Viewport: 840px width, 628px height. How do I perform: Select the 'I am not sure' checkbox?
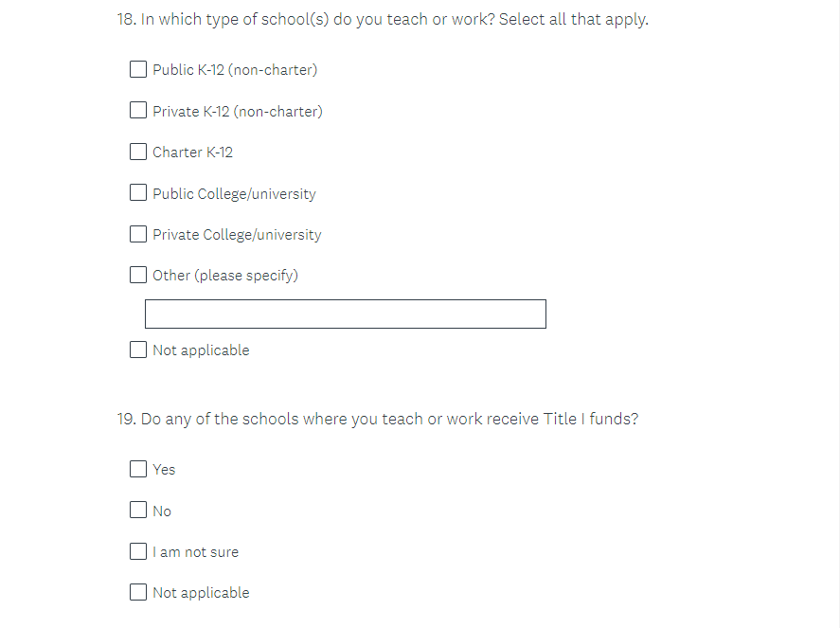coord(138,551)
